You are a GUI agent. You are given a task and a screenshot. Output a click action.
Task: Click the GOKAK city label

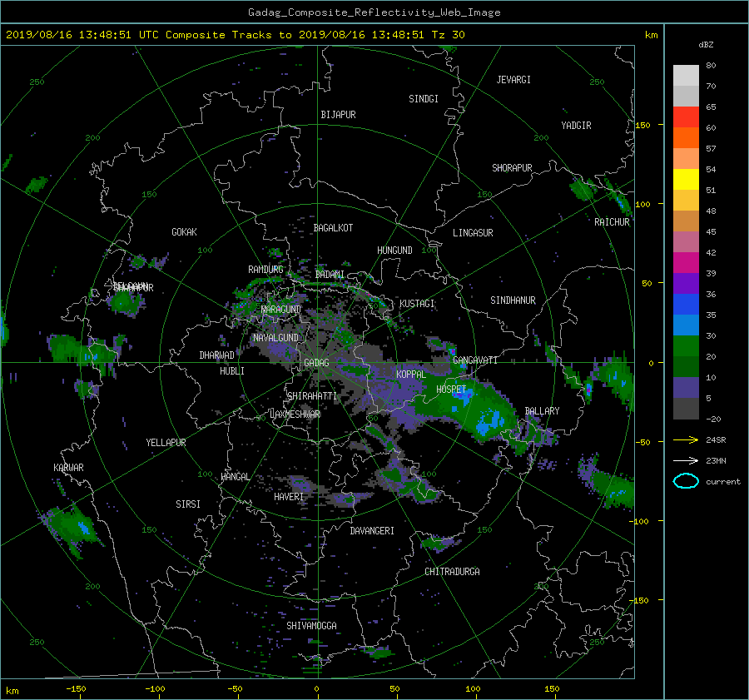click(184, 232)
